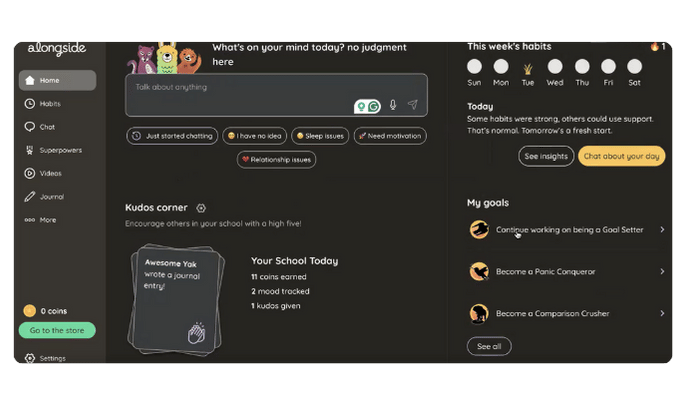Image resolution: width=686 pixels, height=406 pixels.
Task: Click the gold coin icon
Action: coord(30,311)
